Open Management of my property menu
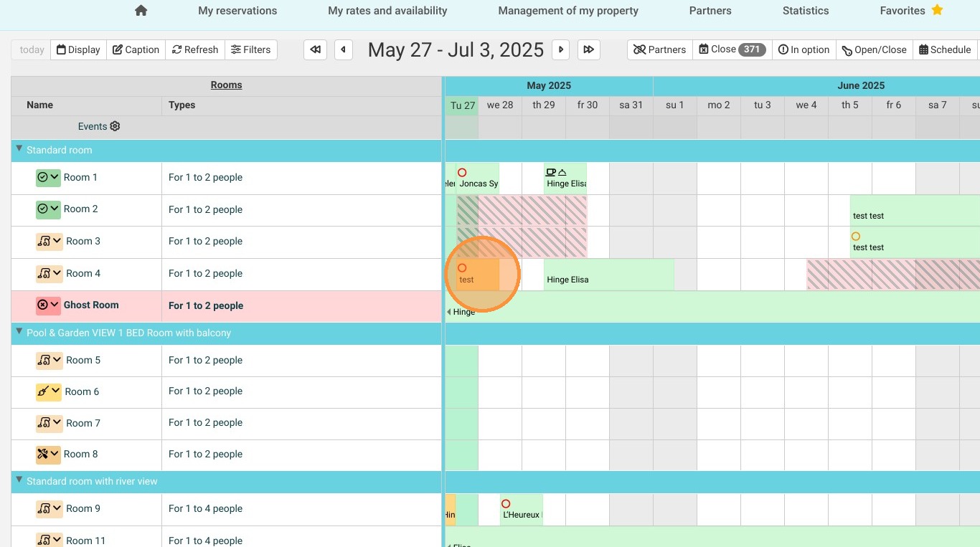 pos(568,11)
